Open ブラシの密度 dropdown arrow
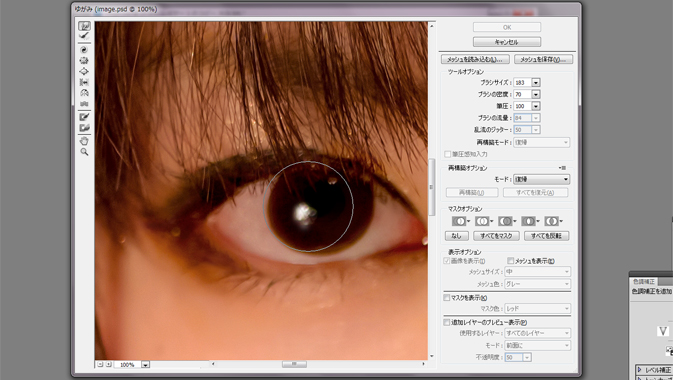 coord(536,94)
